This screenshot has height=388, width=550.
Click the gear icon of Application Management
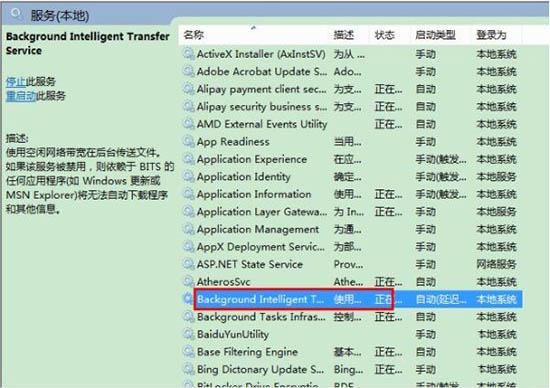click(x=188, y=229)
